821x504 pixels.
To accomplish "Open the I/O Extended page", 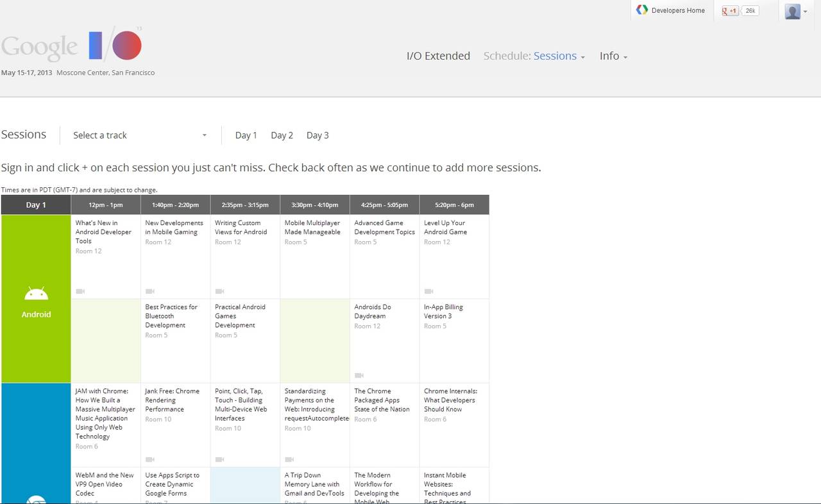I will coord(438,56).
